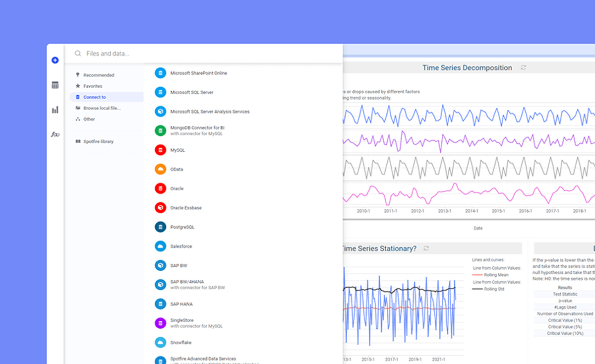This screenshot has width=595, height=364.
Task: Select the PostgreSQL label
Action: click(x=182, y=227)
